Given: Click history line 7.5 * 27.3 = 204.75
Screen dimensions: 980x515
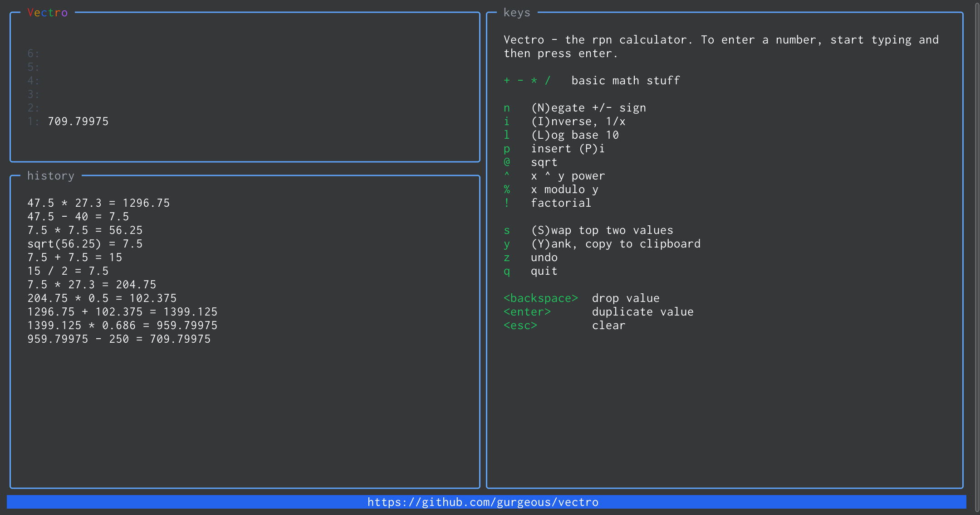Looking at the screenshot, I should pyautogui.click(x=92, y=285).
